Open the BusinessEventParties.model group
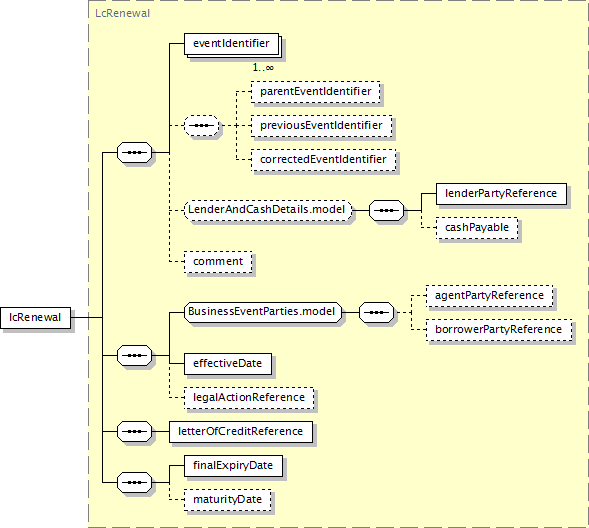Image resolution: width=589 pixels, height=528 pixels. [x=263, y=312]
